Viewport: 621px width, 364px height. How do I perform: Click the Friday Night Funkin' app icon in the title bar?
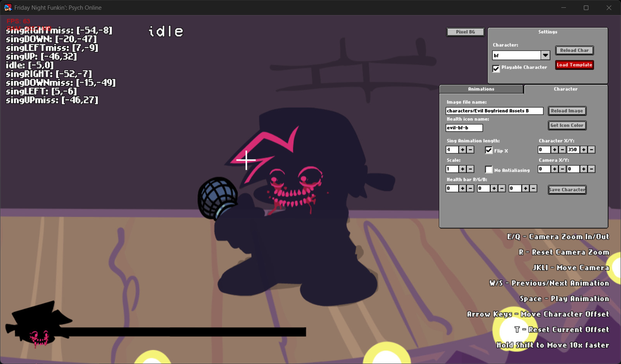8,8
